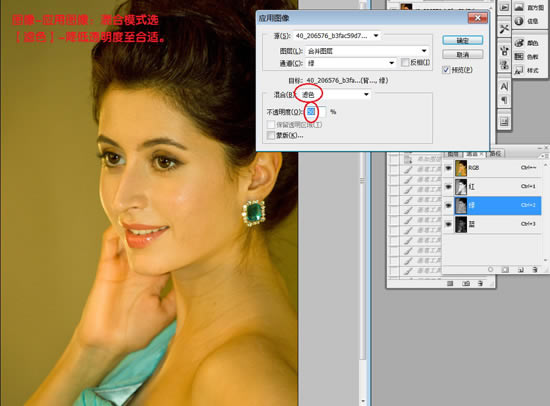
Task: Open the Character panel 'A' icon
Action: [504, 86]
